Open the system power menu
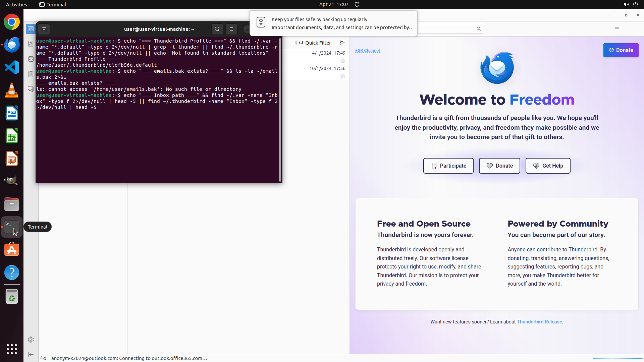644x362 pixels. [635, 4]
